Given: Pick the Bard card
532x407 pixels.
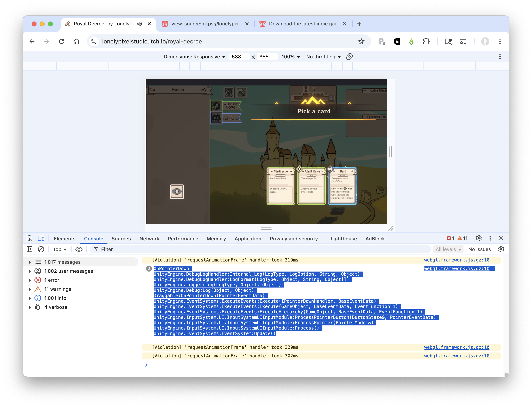Looking at the screenshot, I should click(342, 186).
